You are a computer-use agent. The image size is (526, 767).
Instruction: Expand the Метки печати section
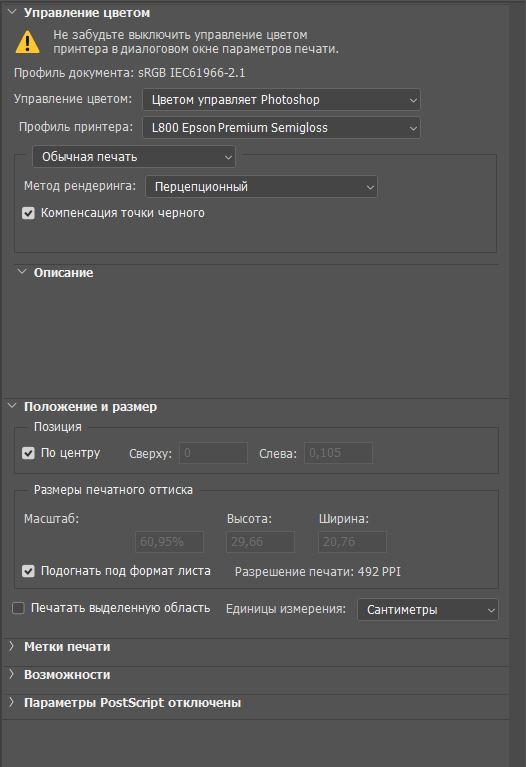[12, 646]
